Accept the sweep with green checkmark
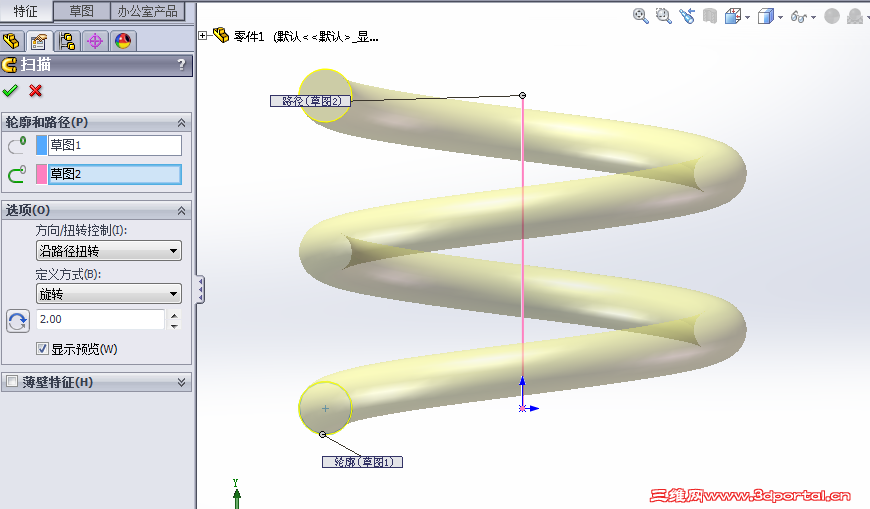 click(10, 90)
